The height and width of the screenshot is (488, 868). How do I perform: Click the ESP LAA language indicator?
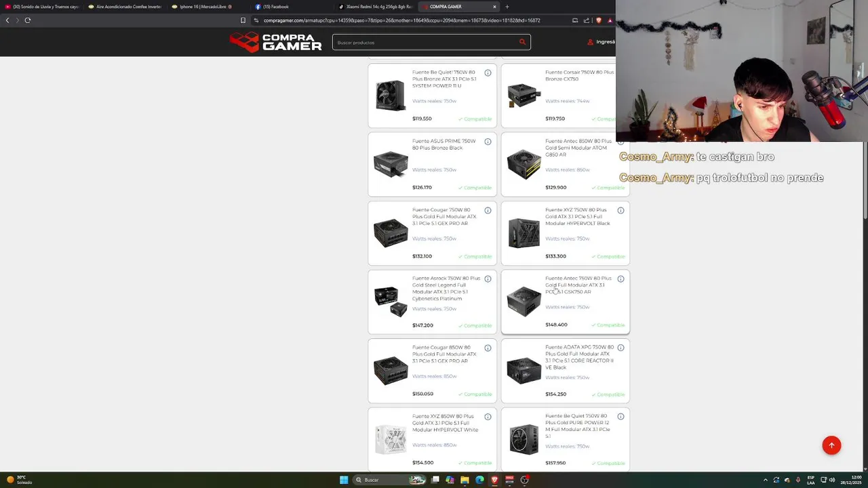(x=811, y=480)
